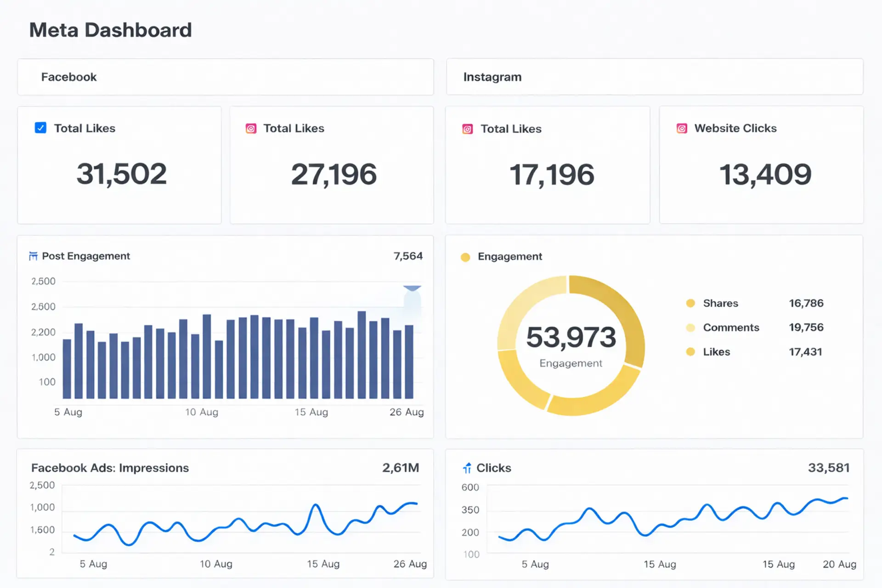Click the tallest bar in Post Engagement chart

click(x=362, y=355)
